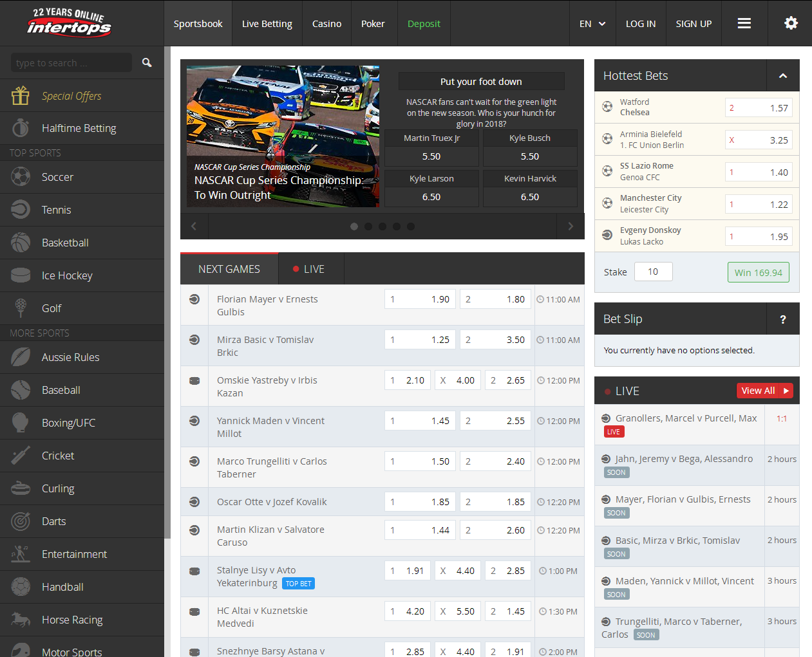
Task: Select Arminia Bielefeld draw at 3.25
Action: [759, 140]
